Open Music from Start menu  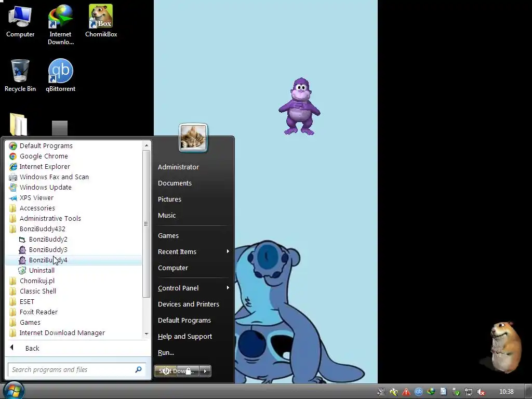click(193, 216)
